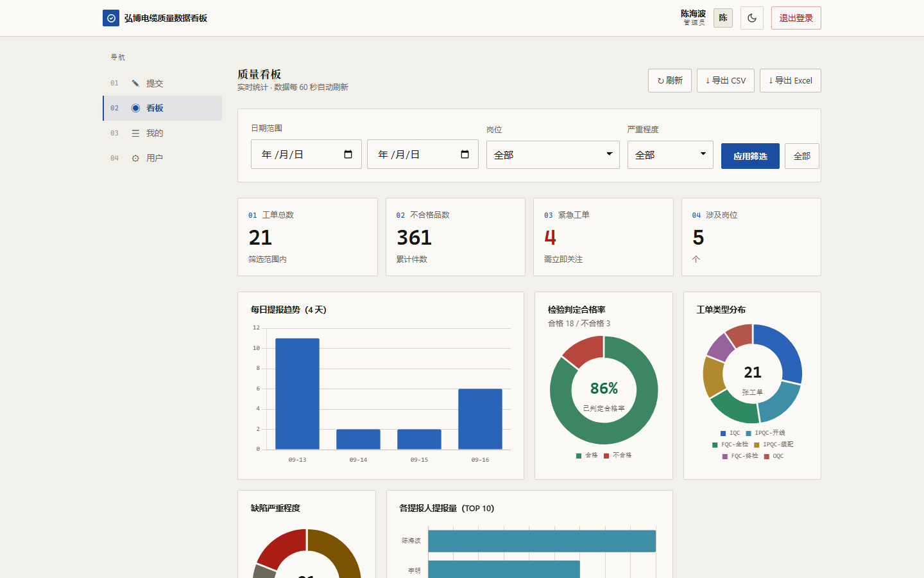
Task: Open the end date calendar picker icon
Action: click(465, 154)
